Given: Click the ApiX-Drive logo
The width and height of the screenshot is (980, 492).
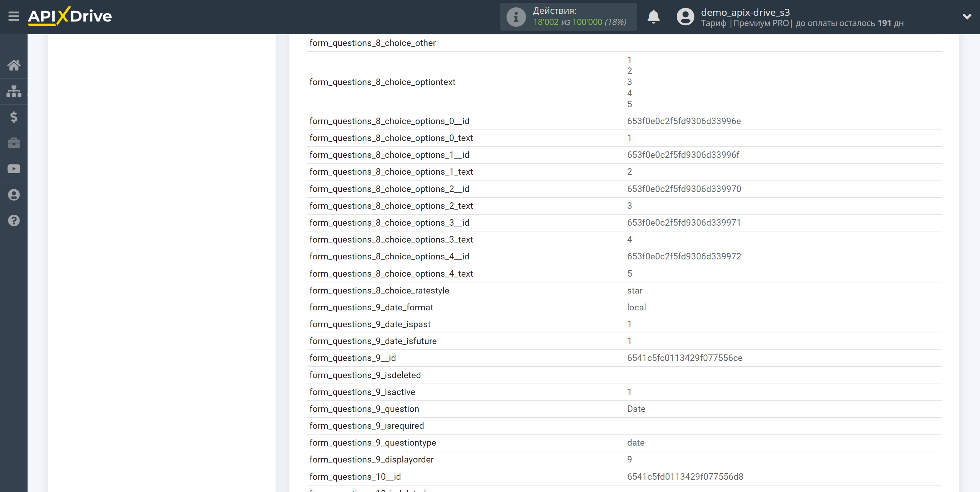Looking at the screenshot, I should tap(70, 16).
